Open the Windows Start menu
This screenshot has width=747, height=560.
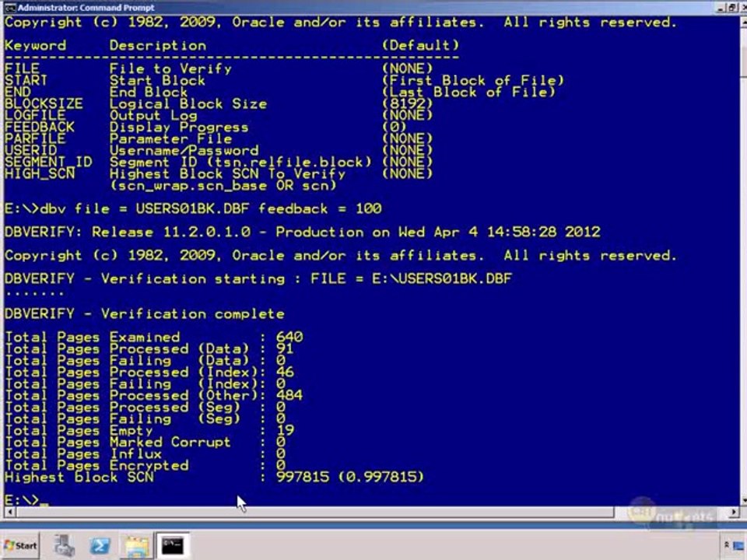click(20, 545)
